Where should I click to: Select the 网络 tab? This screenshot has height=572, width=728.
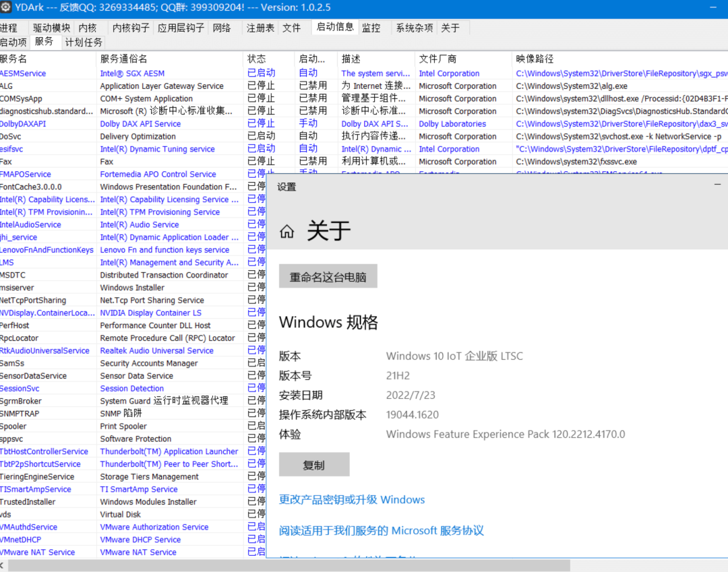[x=222, y=28]
